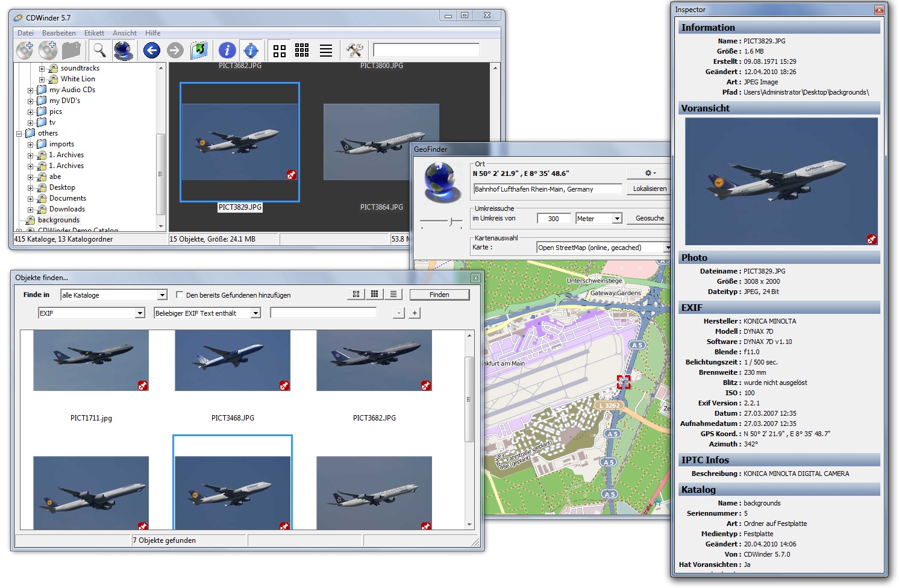Click the search field in CDWinder toolbar
Screen dimensions: 899x588
pyautogui.click(x=426, y=49)
